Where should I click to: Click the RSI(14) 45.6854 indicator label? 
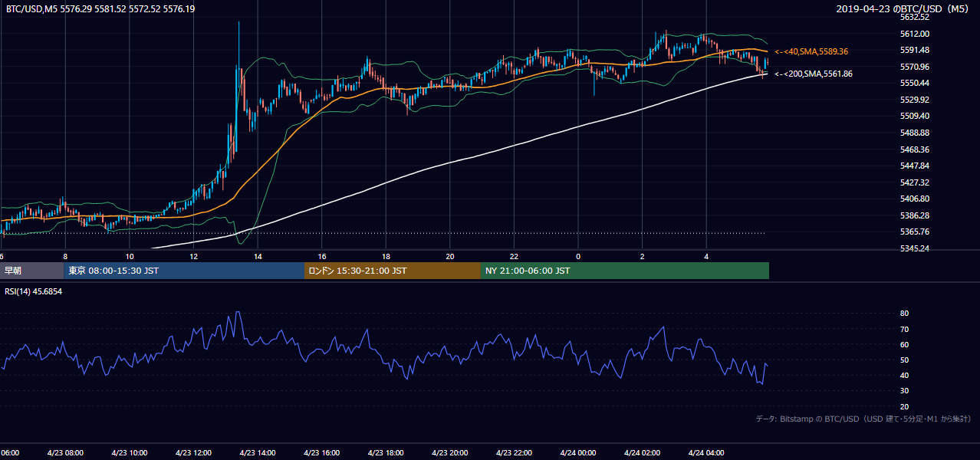(33, 292)
